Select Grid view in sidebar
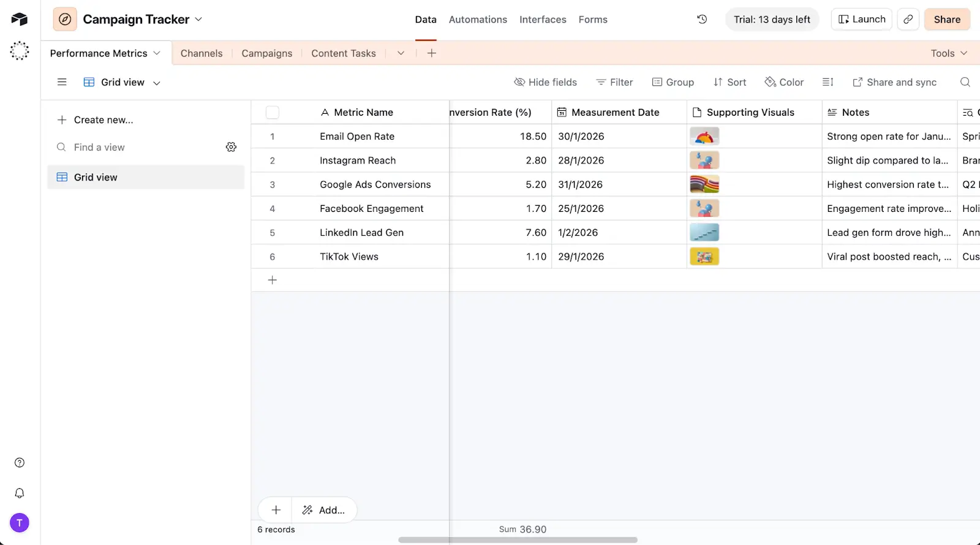This screenshot has height=545, width=980. [x=146, y=177]
